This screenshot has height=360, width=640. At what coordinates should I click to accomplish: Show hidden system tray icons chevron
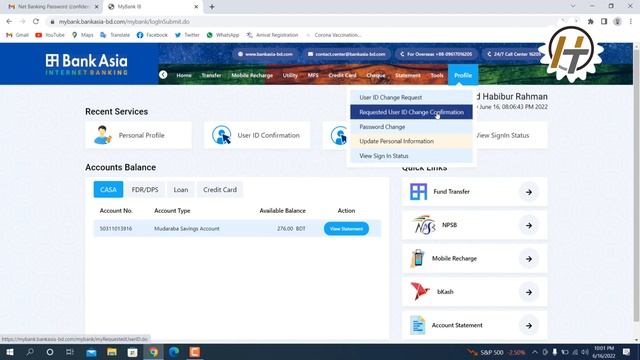tap(534, 352)
